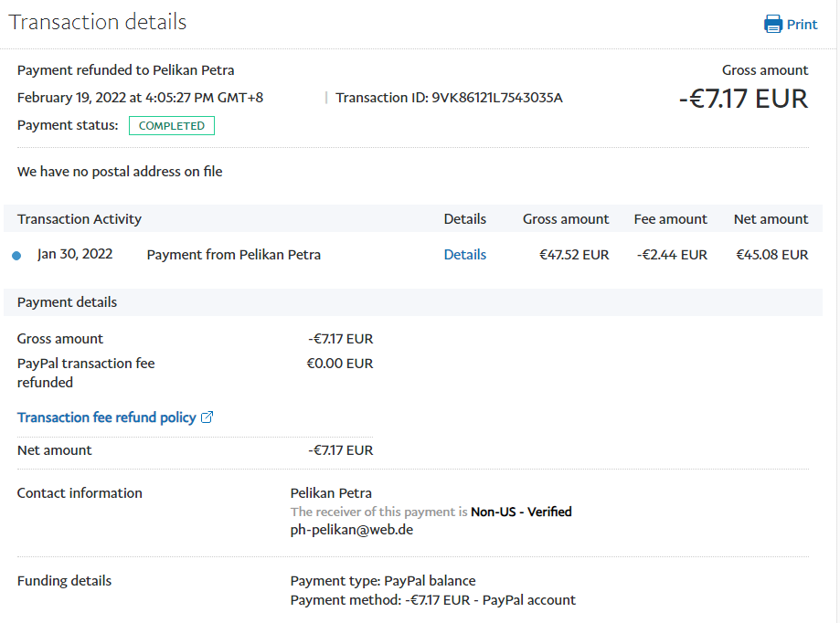The height and width of the screenshot is (623, 840).
Task: Click the Fee amount column header
Action: click(670, 219)
